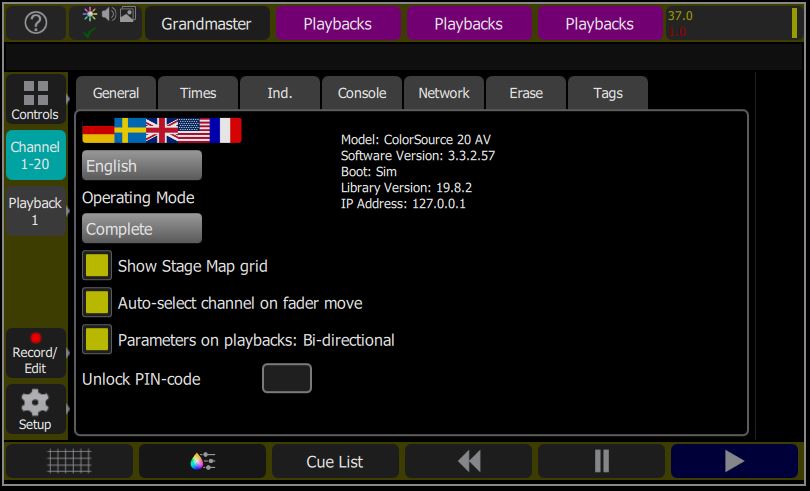Viewport: 810px width, 491px height.
Task: Open the stage map grid icon
Action: click(69, 461)
